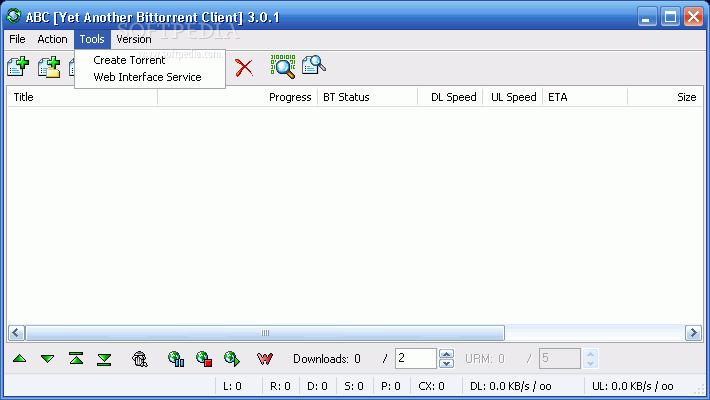Close the open Tools menu
Viewport: 710px width, 400px height.
pos(92,39)
